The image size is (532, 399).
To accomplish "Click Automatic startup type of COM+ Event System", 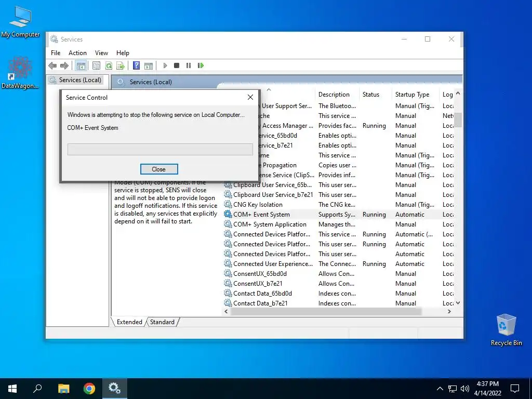I will [x=409, y=215].
